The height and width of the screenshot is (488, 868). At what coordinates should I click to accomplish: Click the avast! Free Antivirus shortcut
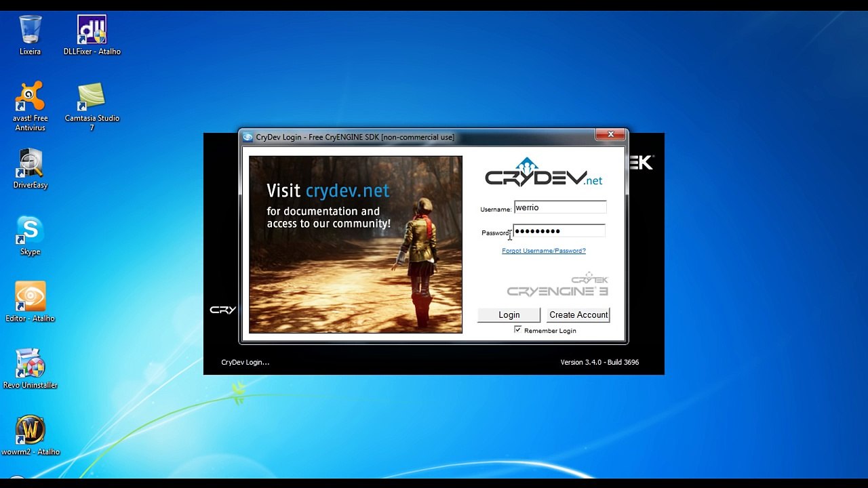click(30, 106)
